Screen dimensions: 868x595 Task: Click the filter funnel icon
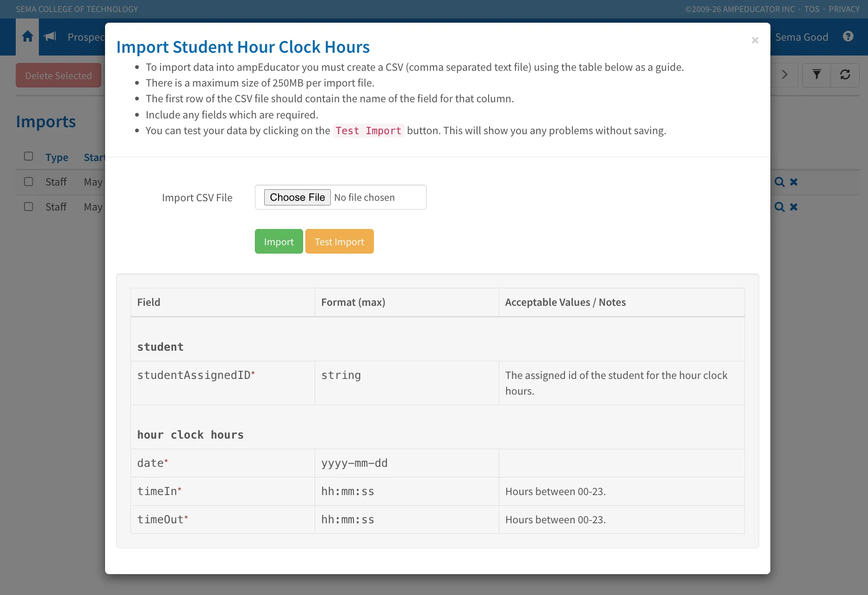[x=817, y=74]
